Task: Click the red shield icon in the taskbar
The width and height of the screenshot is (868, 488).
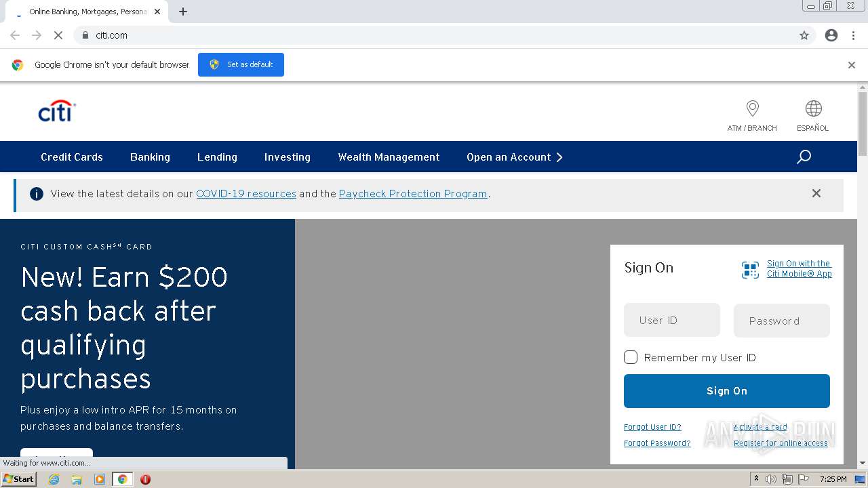Action: [x=145, y=479]
